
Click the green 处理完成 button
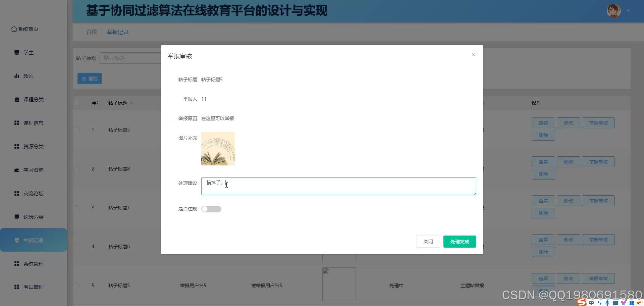460,241
